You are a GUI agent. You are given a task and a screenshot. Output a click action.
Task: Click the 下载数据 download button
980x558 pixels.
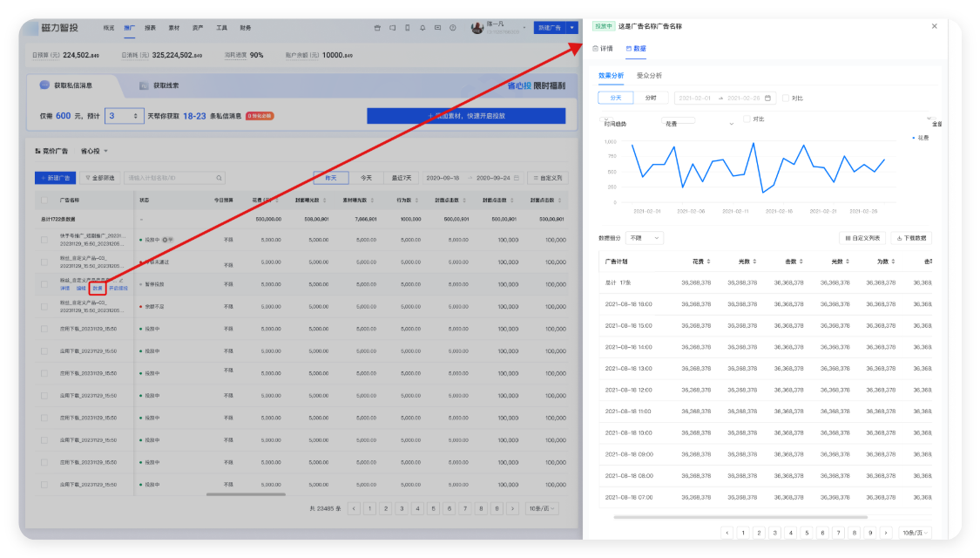pyautogui.click(x=911, y=238)
